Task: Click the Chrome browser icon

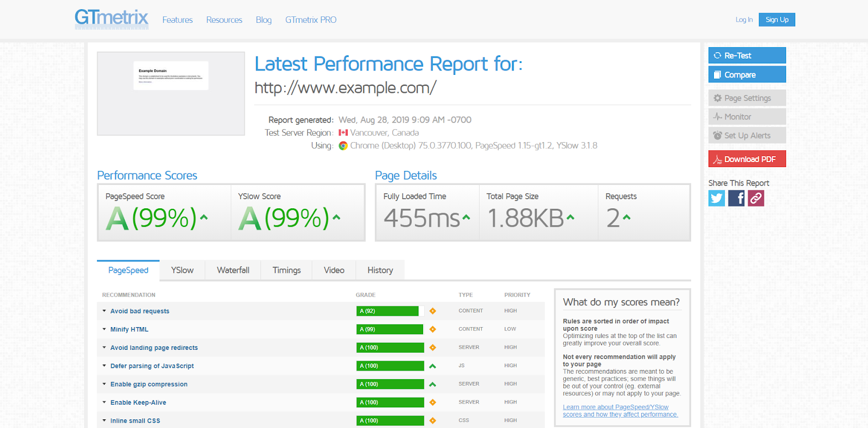Action: click(343, 146)
